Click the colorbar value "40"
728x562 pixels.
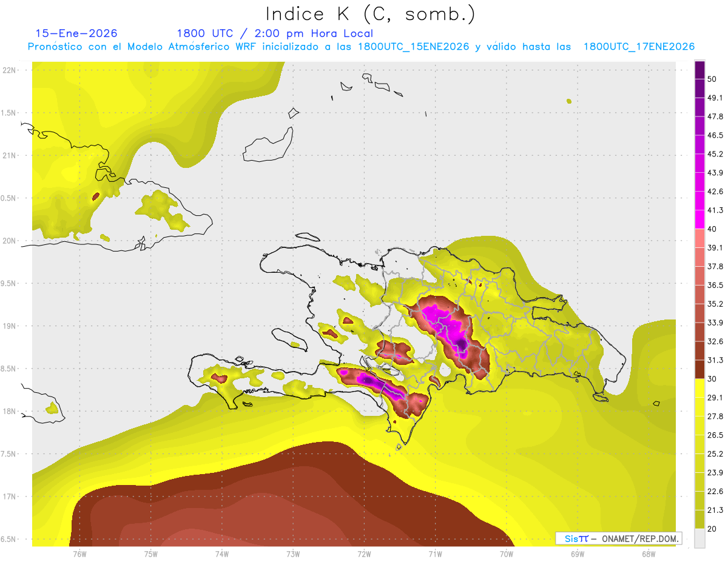point(712,229)
